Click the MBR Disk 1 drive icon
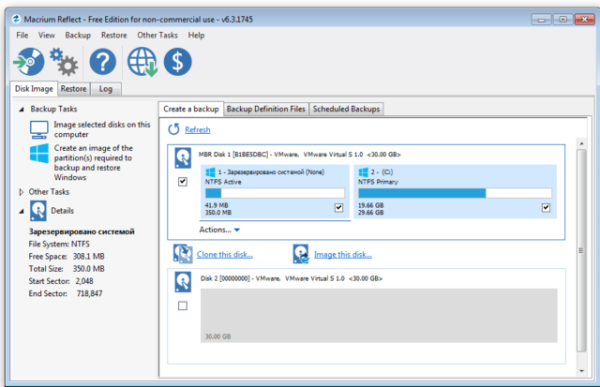The width and height of the screenshot is (600, 387). 183,158
